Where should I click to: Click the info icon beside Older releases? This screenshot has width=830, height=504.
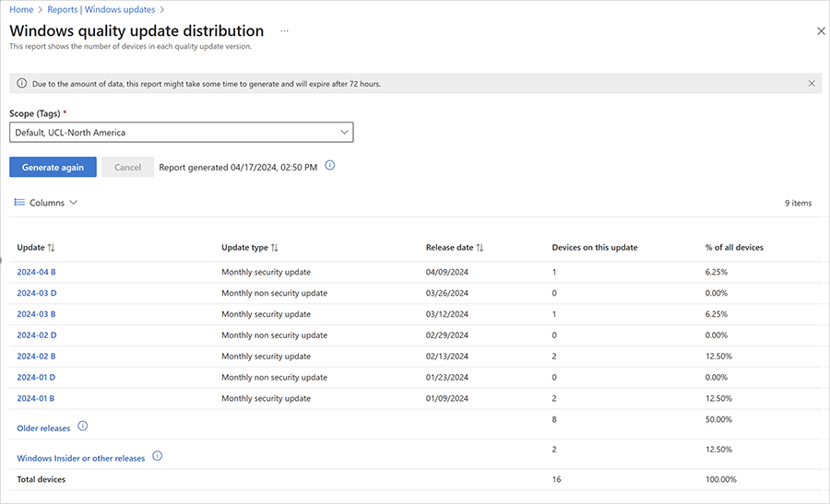pyautogui.click(x=83, y=426)
